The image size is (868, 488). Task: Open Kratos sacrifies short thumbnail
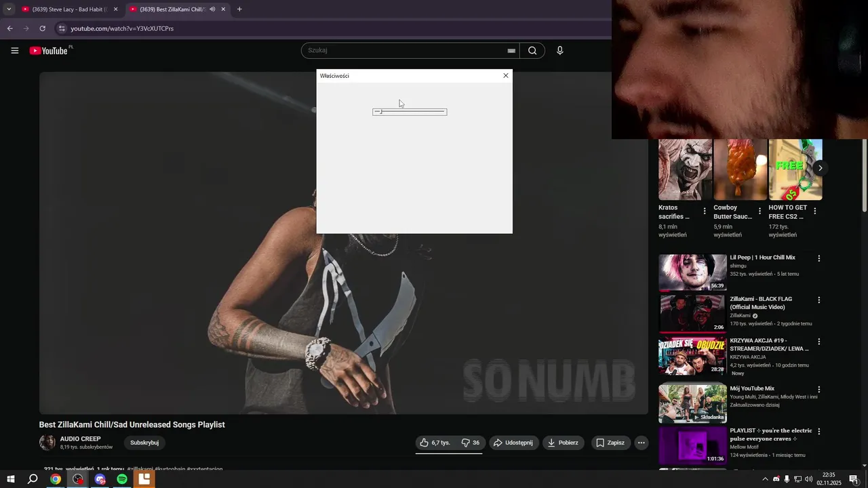tap(685, 169)
